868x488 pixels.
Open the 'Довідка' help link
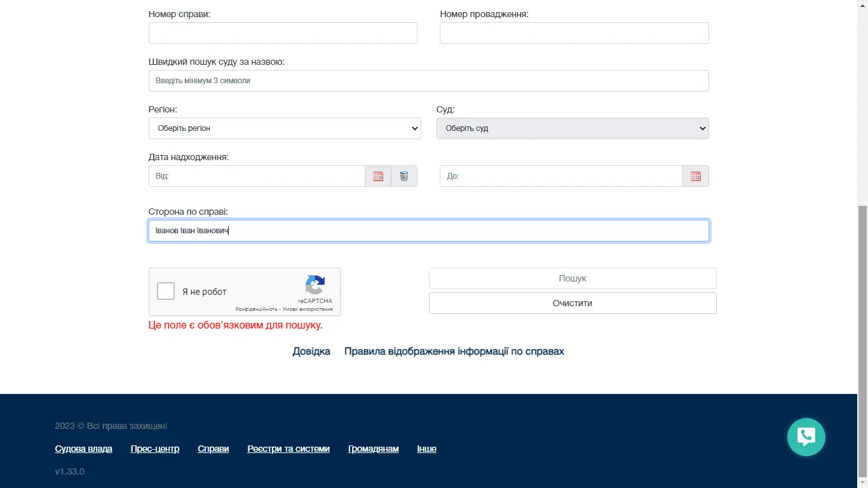pyautogui.click(x=311, y=351)
